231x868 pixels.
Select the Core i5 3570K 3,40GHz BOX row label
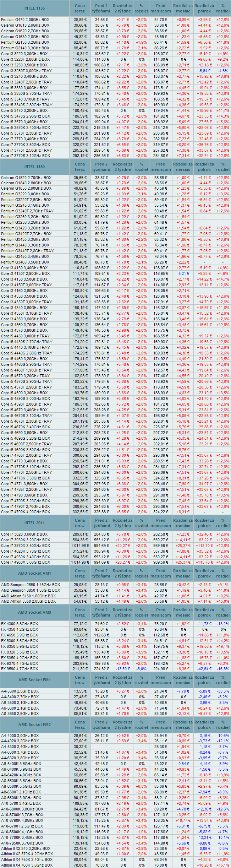pyautogui.click(x=26, y=128)
